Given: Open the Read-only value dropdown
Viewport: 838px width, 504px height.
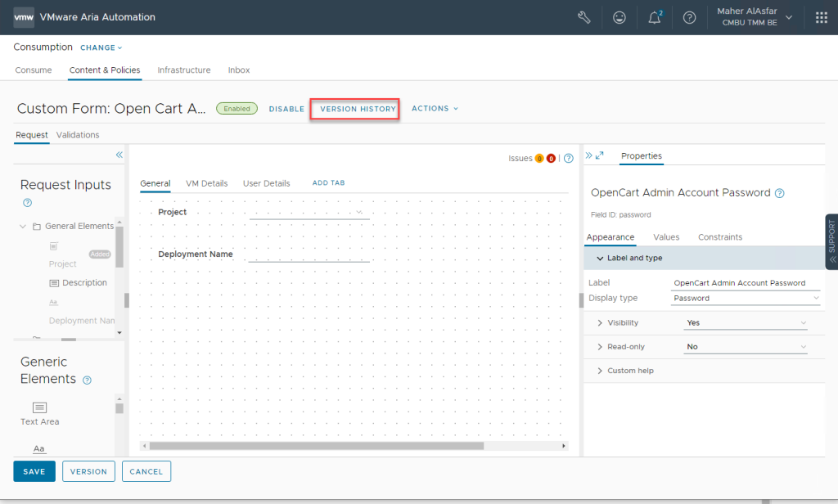Looking at the screenshot, I should (746, 347).
